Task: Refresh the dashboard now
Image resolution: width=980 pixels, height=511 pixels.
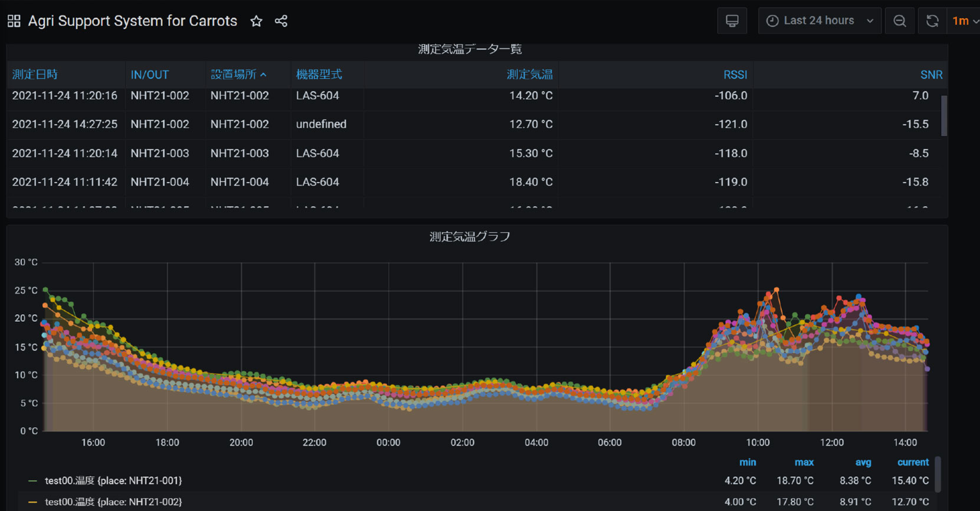Action: pyautogui.click(x=932, y=21)
